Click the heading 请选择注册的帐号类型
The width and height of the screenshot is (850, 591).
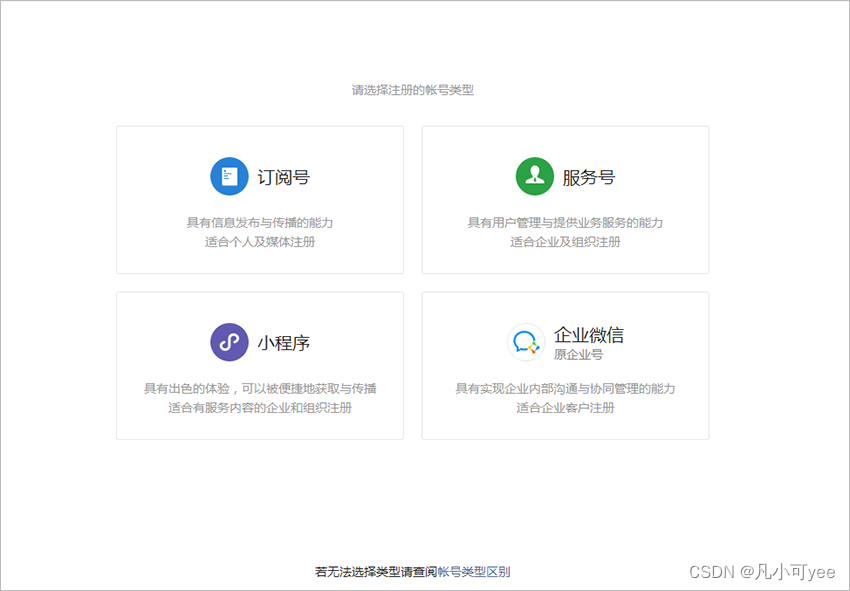[413, 90]
